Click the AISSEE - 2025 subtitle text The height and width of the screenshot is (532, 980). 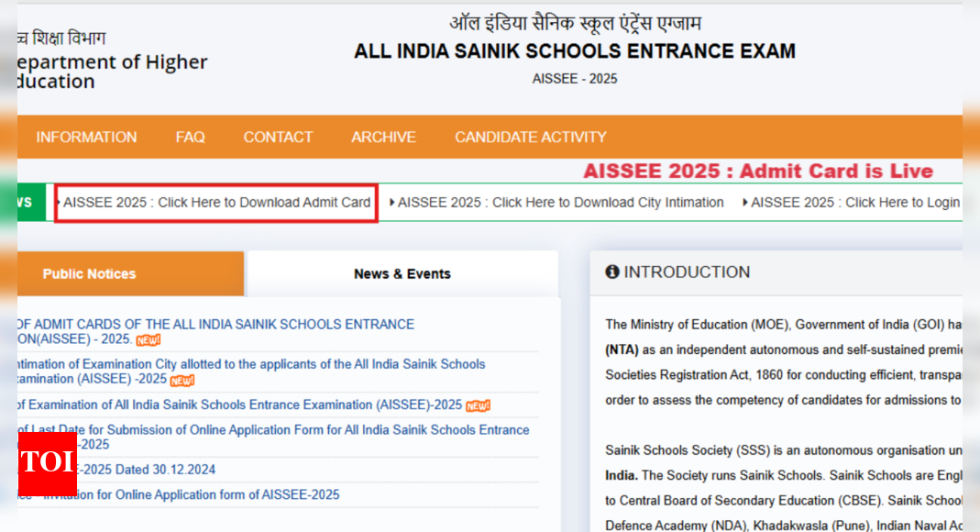click(x=575, y=79)
